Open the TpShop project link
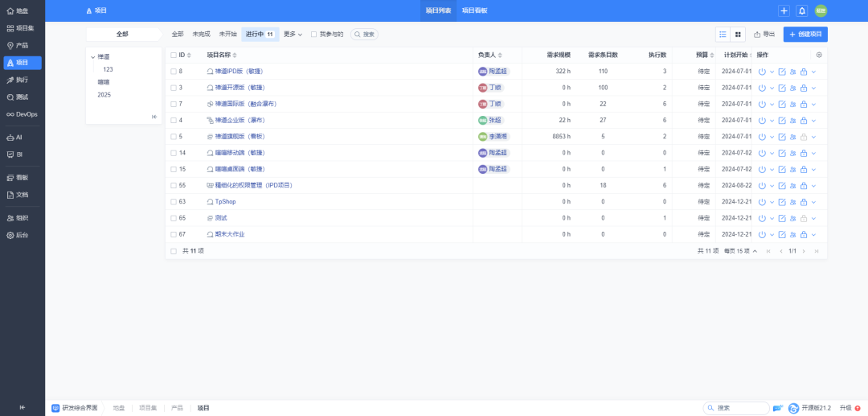Image resolution: width=868 pixels, height=416 pixels. coord(225,202)
